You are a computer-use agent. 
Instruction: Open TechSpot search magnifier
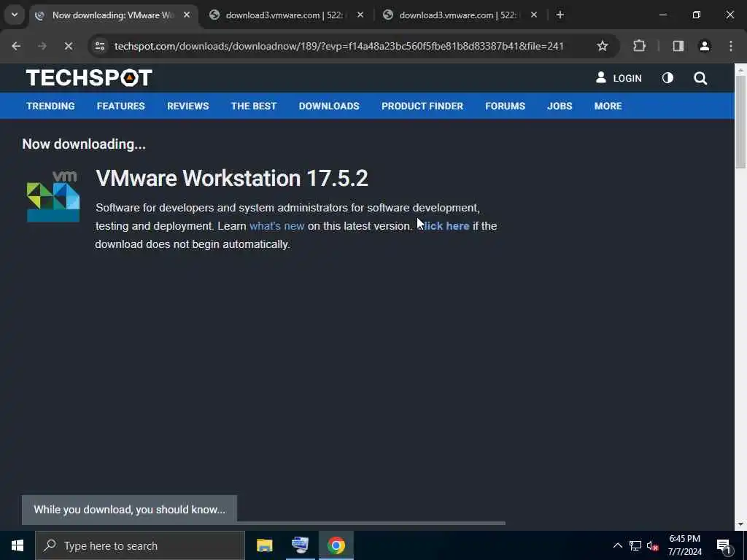click(x=700, y=78)
